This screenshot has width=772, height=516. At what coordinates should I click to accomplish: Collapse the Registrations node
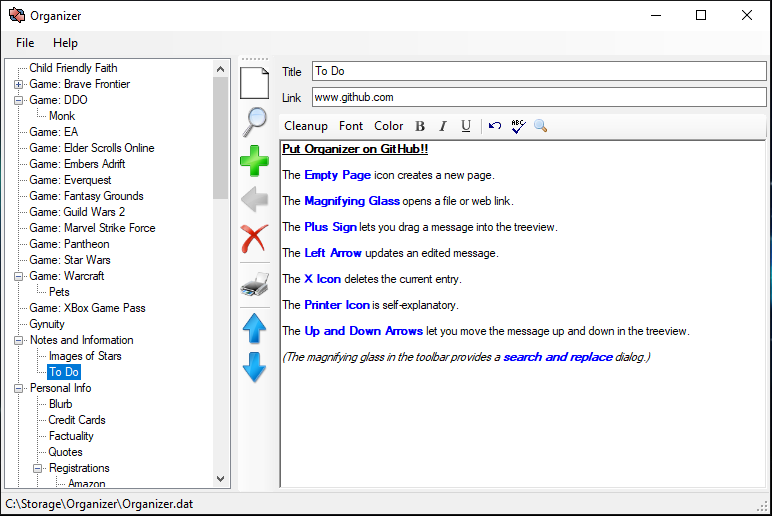[38, 468]
